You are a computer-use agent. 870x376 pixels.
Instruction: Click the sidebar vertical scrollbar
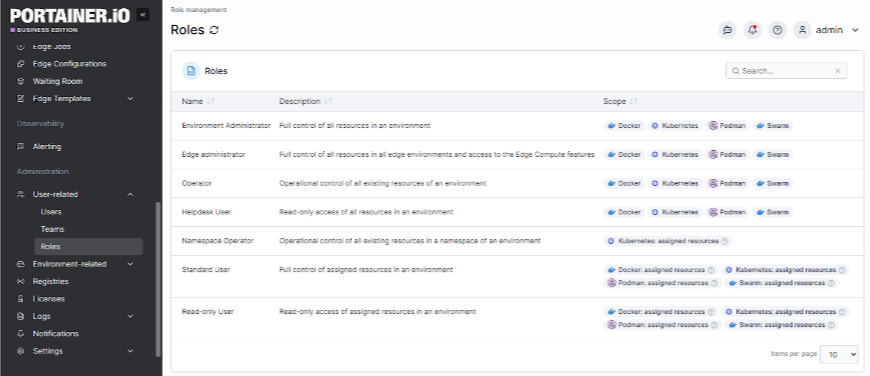(x=158, y=279)
